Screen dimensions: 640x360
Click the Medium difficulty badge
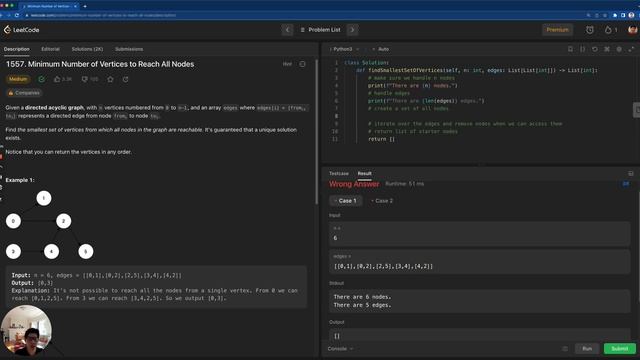coord(18,79)
